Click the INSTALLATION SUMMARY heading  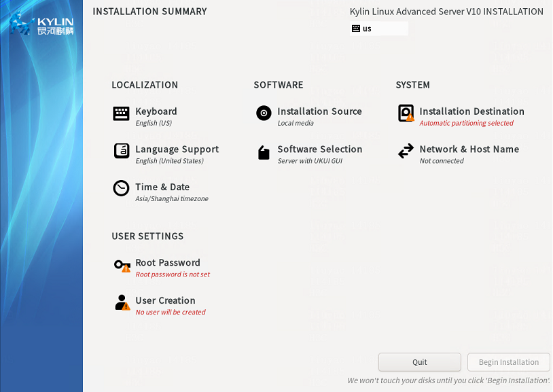(x=150, y=12)
